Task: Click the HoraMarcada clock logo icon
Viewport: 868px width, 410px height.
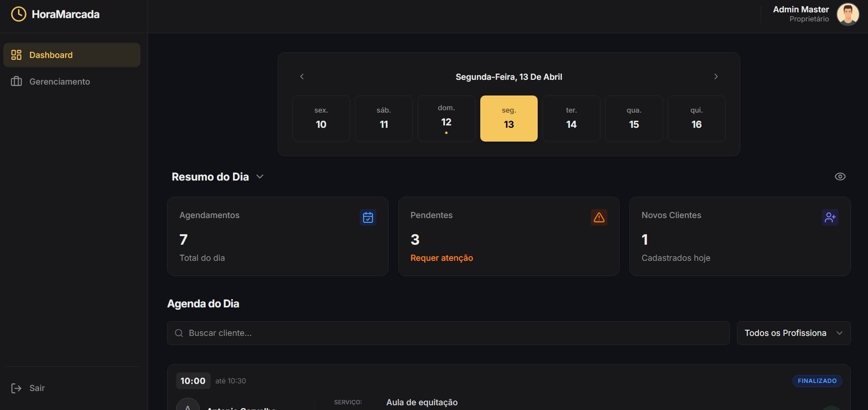Action: tap(19, 14)
